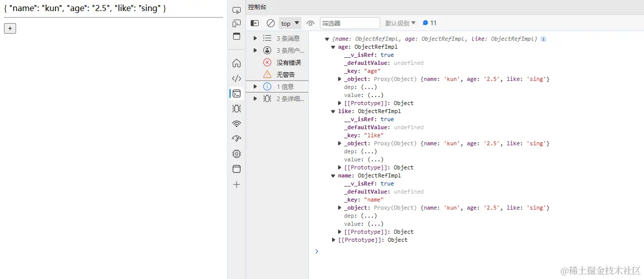This screenshot has width=644, height=279.
Task: Click the info badge after the object summary
Action: click(x=543, y=39)
